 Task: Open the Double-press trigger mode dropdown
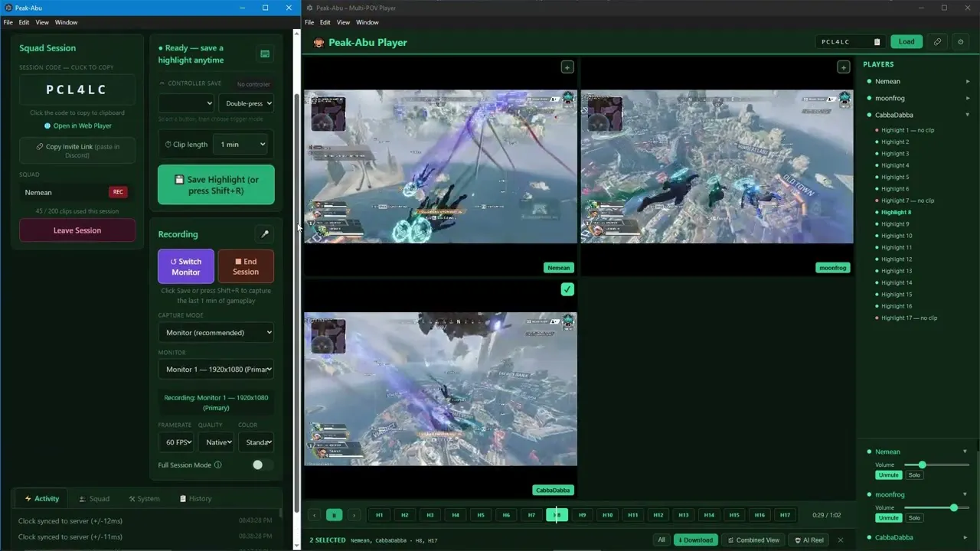246,103
